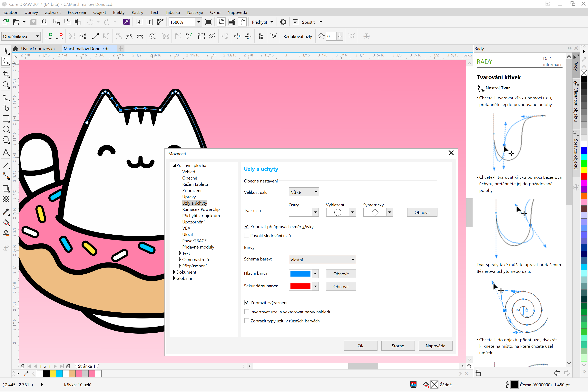Open the Nápověda menu

tap(237, 12)
